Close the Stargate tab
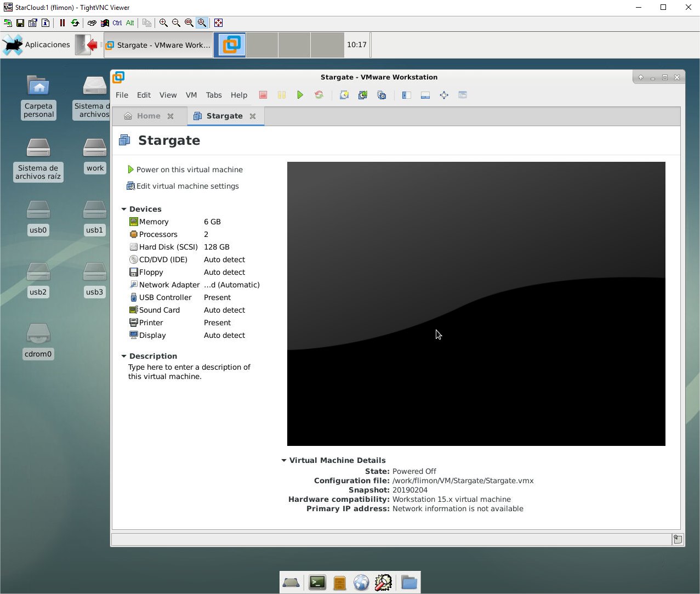The height and width of the screenshot is (594, 700). [x=253, y=116]
